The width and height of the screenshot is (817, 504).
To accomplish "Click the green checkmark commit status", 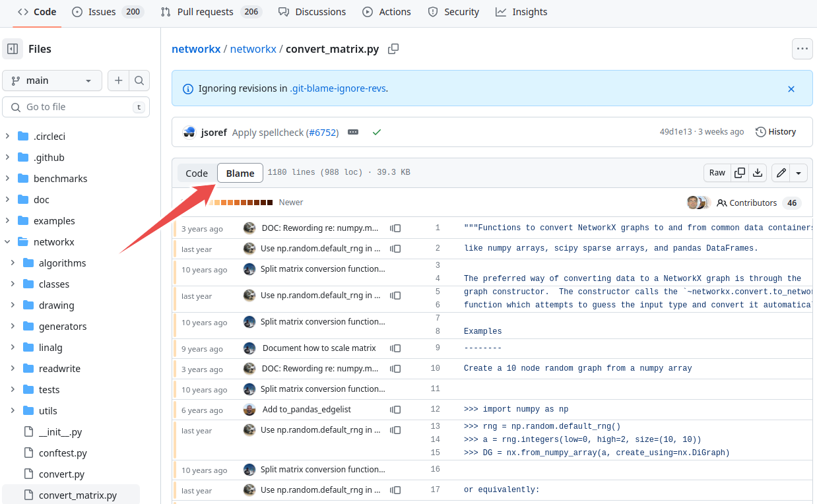I will point(376,132).
